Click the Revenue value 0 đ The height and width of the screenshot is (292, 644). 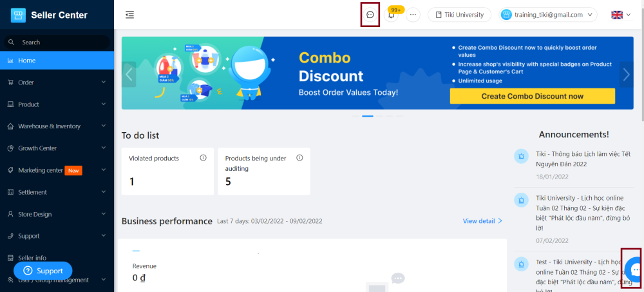click(139, 278)
